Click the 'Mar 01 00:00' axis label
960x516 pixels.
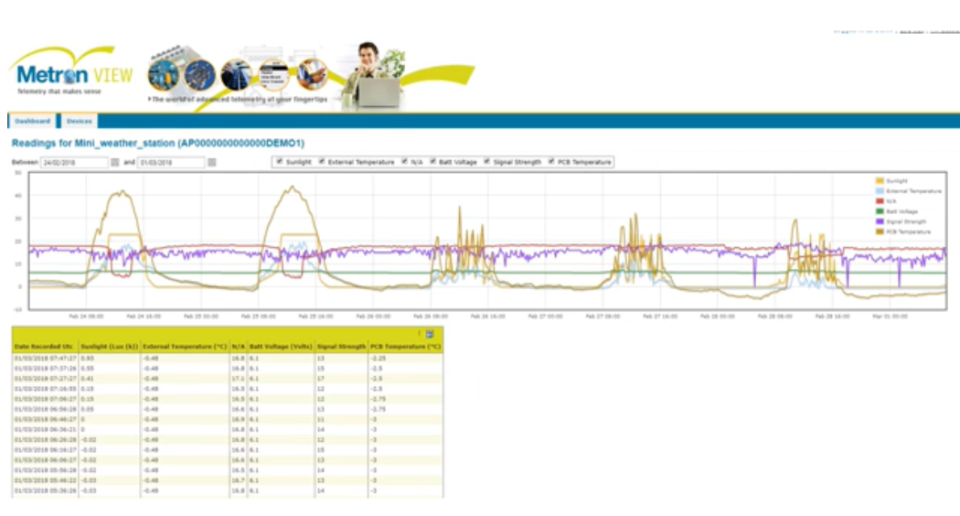pyautogui.click(x=890, y=316)
